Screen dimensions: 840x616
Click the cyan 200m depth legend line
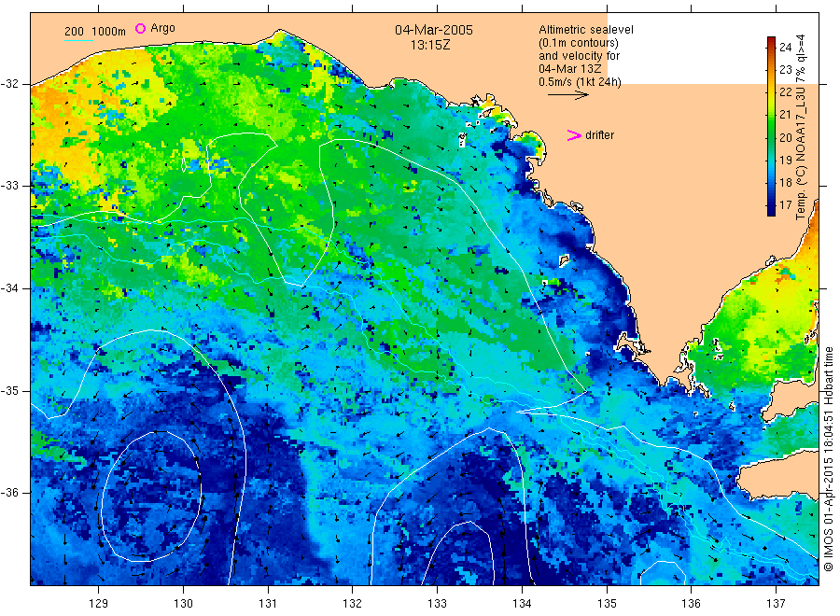coord(78,40)
